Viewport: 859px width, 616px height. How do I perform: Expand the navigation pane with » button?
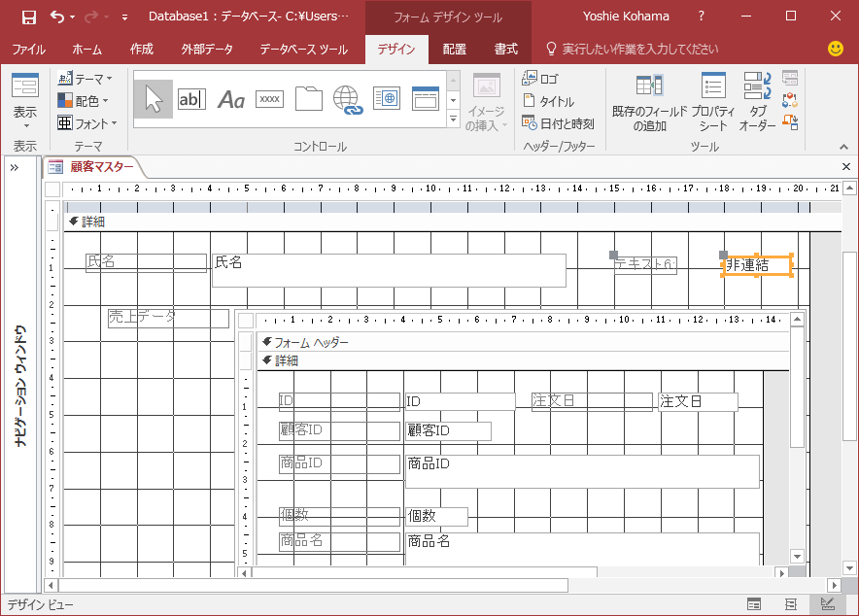click(15, 167)
